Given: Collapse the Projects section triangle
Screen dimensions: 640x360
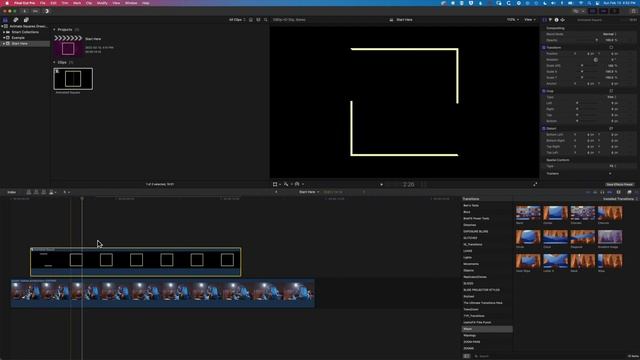Looking at the screenshot, I should coord(54,30).
